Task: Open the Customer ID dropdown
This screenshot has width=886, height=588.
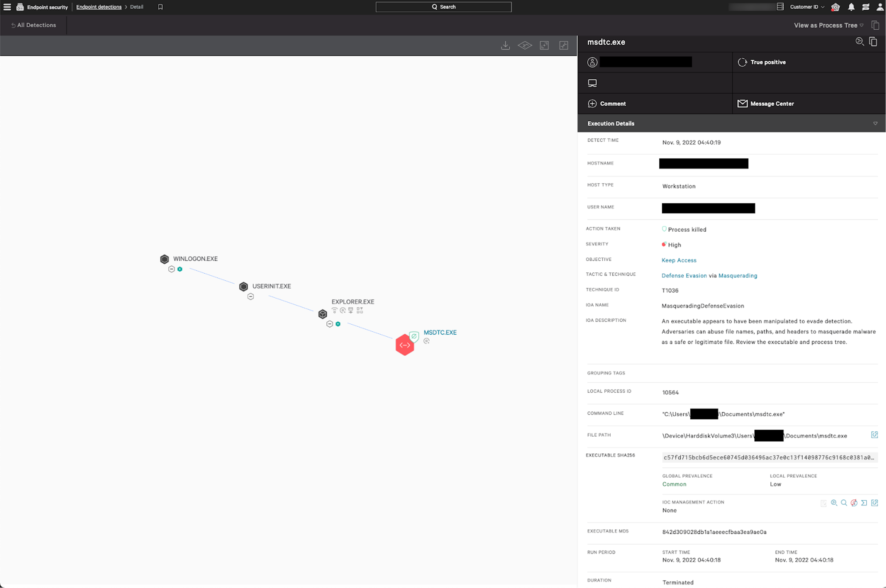Action: click(x=807, y=7)
